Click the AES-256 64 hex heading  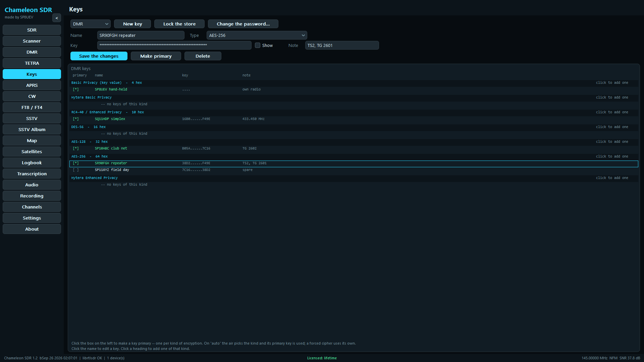coord(90,157)
